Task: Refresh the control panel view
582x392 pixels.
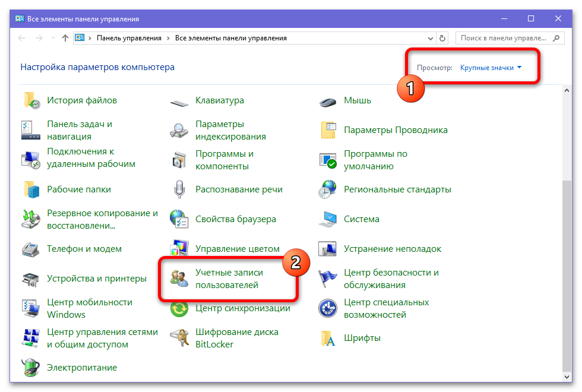Action: point(442,38)
